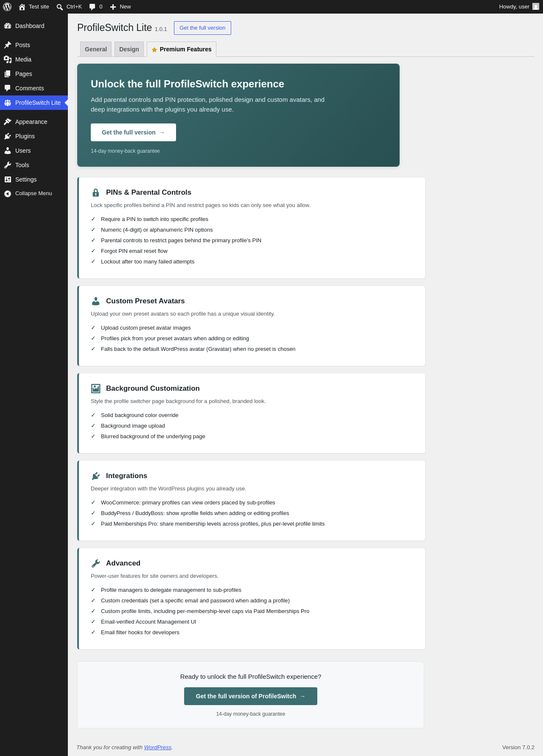Click Solid background color override

pos(140,415)
